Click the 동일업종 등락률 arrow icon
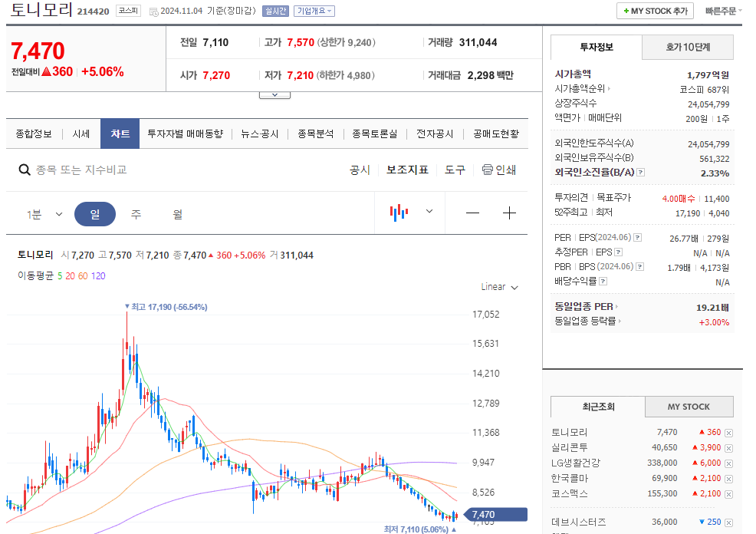Screen dimensions: 756x534 click(x=620, y=321)
